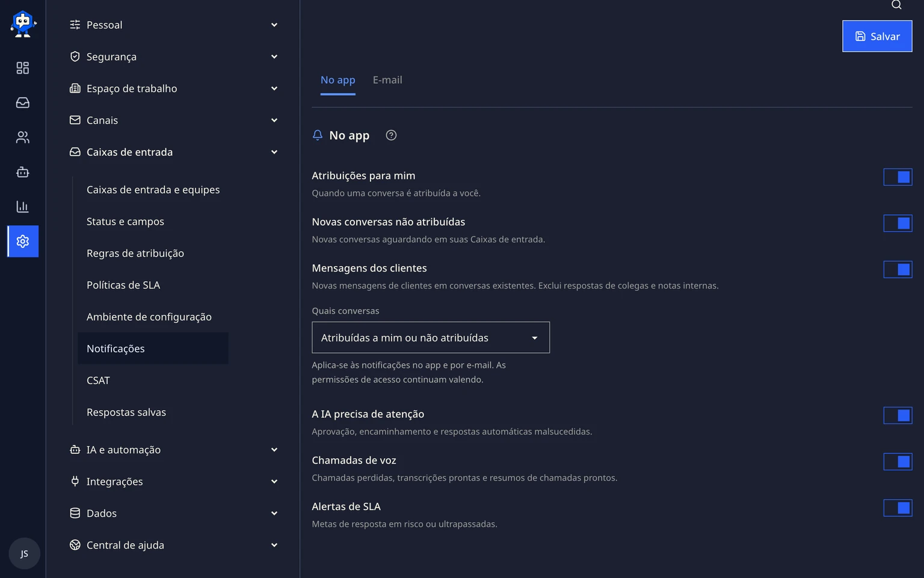Open the reports bar chart icon
Image resolution: width=924 pixels, height=578 pixels.
coord(23,207)
